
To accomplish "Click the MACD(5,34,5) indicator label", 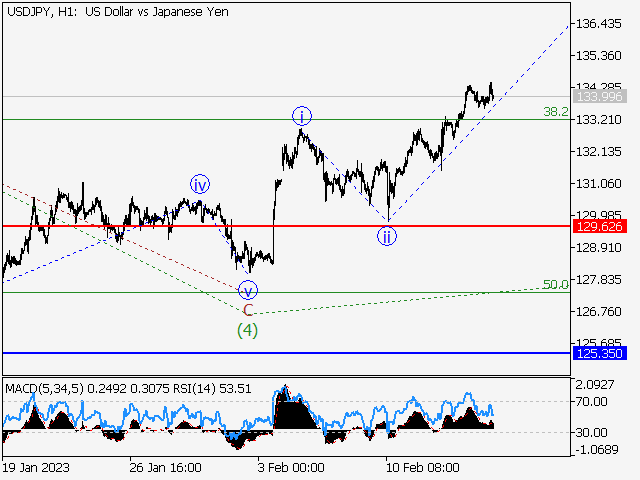I will coord(44,389).
